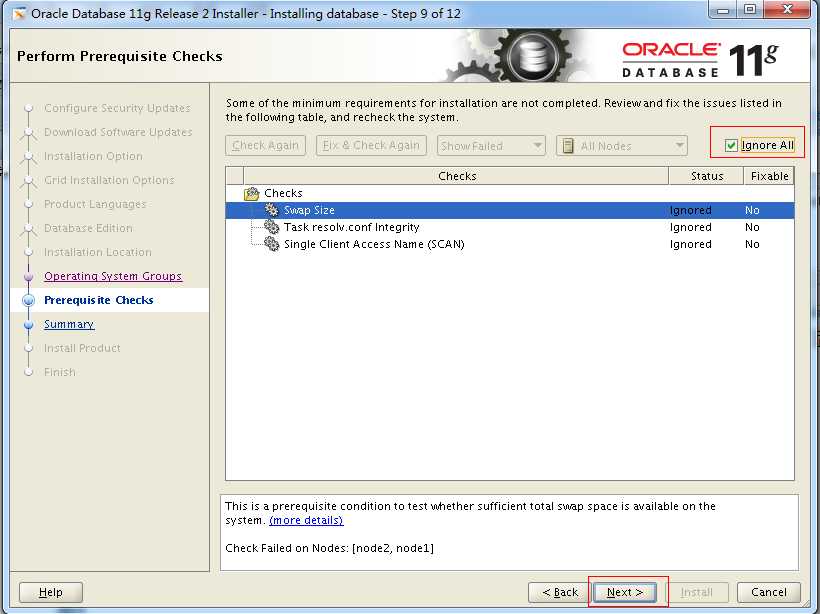This screenshot has height=614, width=820.
Task: Click the Prerequisite Checks step bullet icon
Action: [28, 300]
